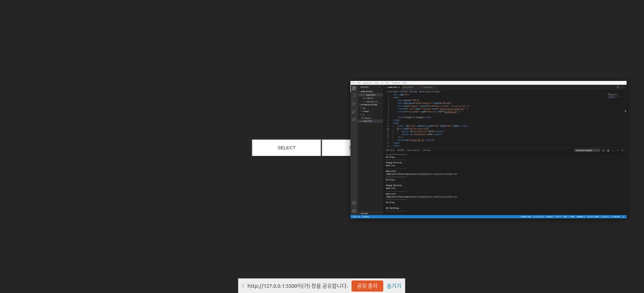Open editor More Actions ellipsis at top right
The height and width of the screenshot is (293, 644).
623,87
